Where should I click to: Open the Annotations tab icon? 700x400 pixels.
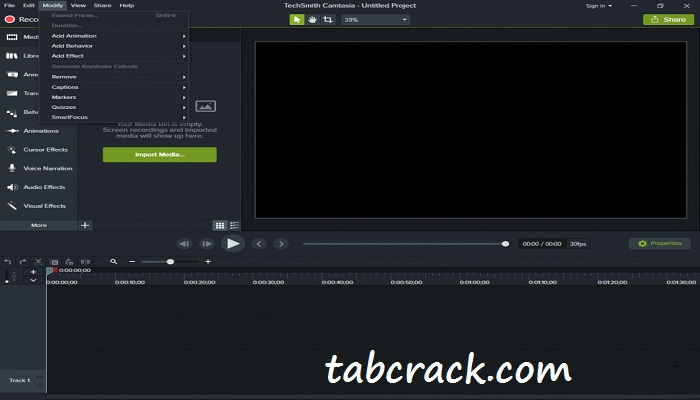[12, 75]
